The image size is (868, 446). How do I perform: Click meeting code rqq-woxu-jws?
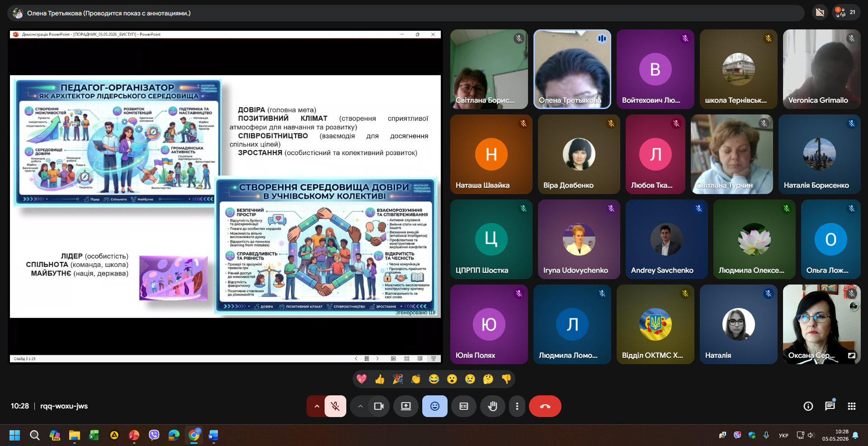[64, 406]
